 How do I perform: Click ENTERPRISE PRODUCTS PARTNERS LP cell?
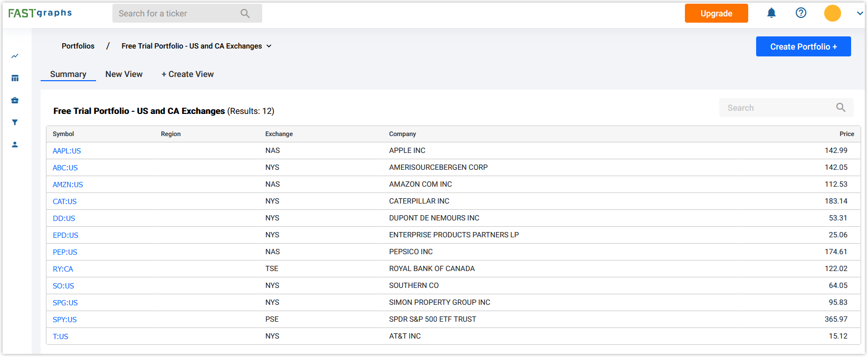pos(454,235)
